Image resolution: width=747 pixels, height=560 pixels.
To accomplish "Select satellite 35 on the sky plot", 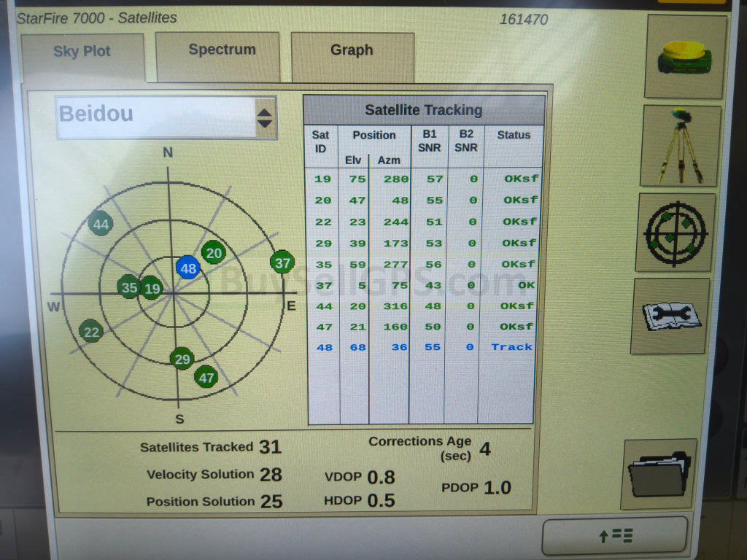I will (128, 287).
